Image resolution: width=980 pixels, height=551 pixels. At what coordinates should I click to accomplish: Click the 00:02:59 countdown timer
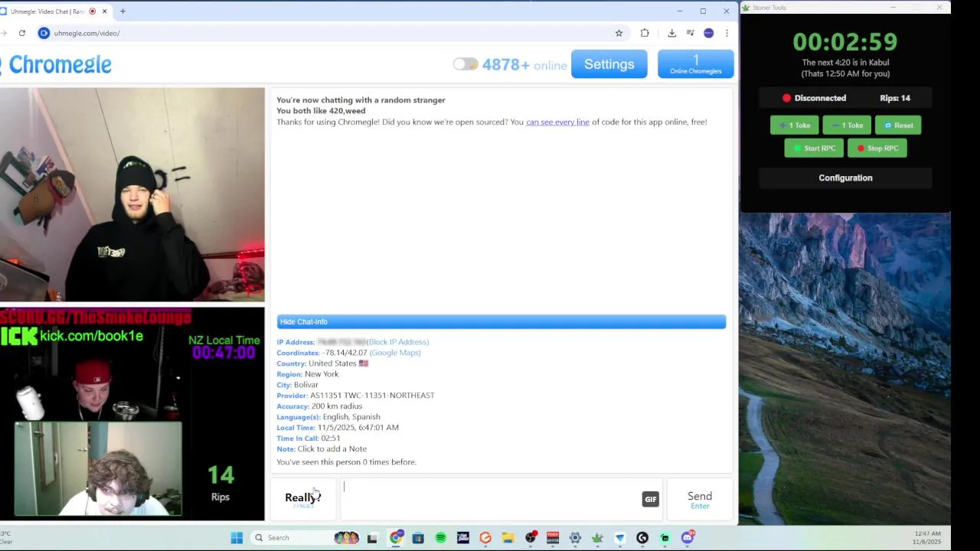[x=845, y=42]
